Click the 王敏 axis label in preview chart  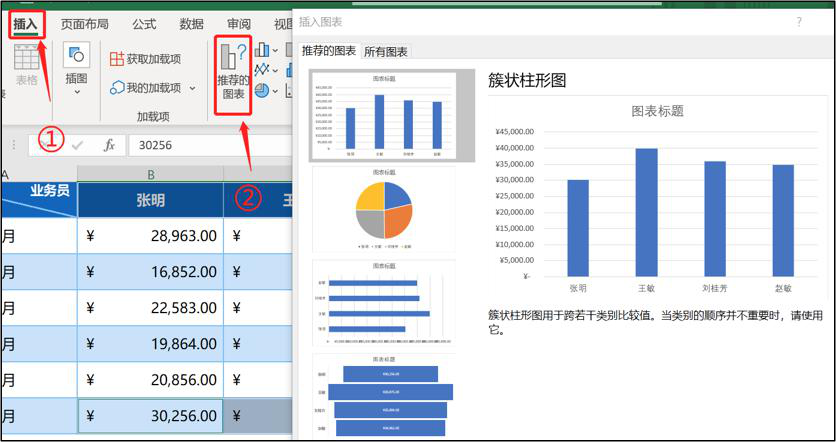(x=646, y=288)
